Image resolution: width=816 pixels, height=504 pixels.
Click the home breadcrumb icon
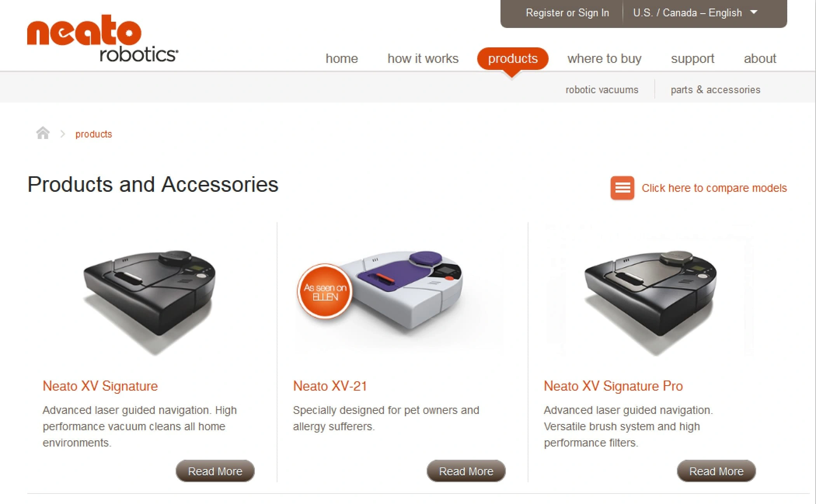click(43, 133)
